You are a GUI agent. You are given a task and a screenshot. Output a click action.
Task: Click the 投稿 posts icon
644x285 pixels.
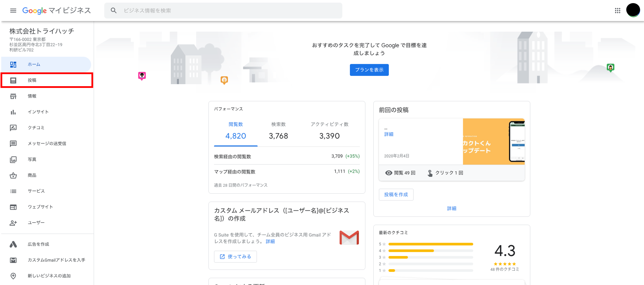click(13, 80)
